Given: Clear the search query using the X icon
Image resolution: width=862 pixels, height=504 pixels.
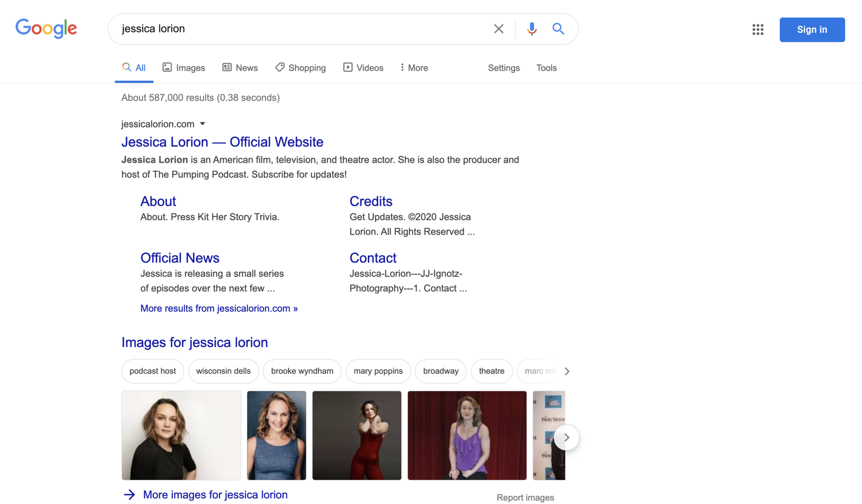Looking at the screenshot, I should pyautogui.click(x=498, y=28).
